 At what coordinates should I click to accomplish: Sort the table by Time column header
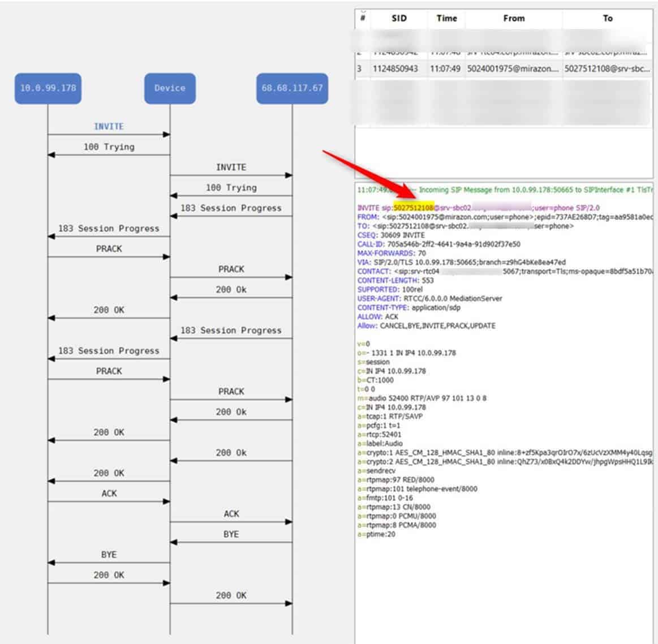446,19
